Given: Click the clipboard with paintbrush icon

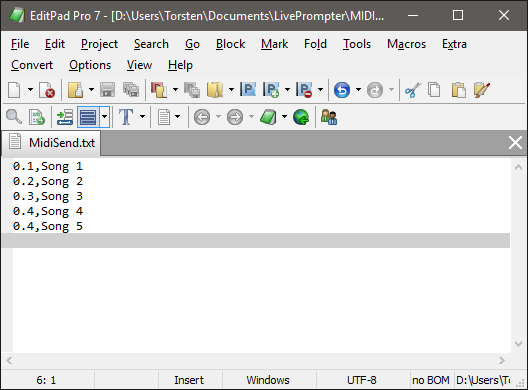Looking at the screenshot, I should click(x=482, y=90).
